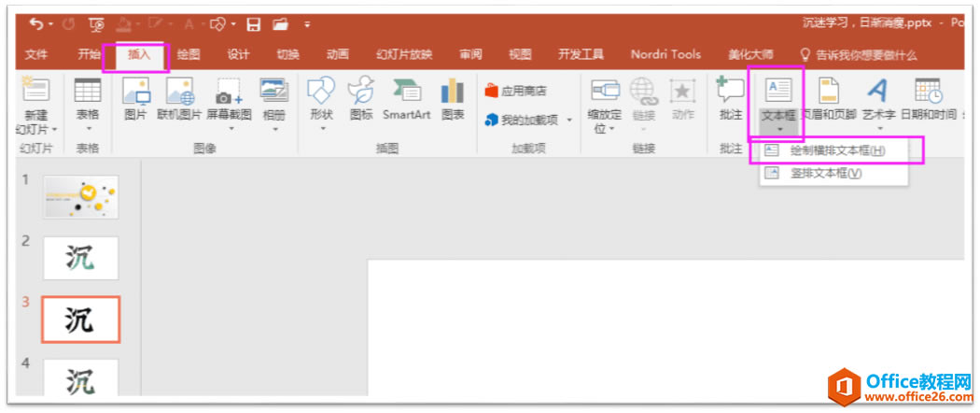Switch to the 审阅 Review tab
The width and height of the screenshot is (980, 413).
tap(470, 54)
